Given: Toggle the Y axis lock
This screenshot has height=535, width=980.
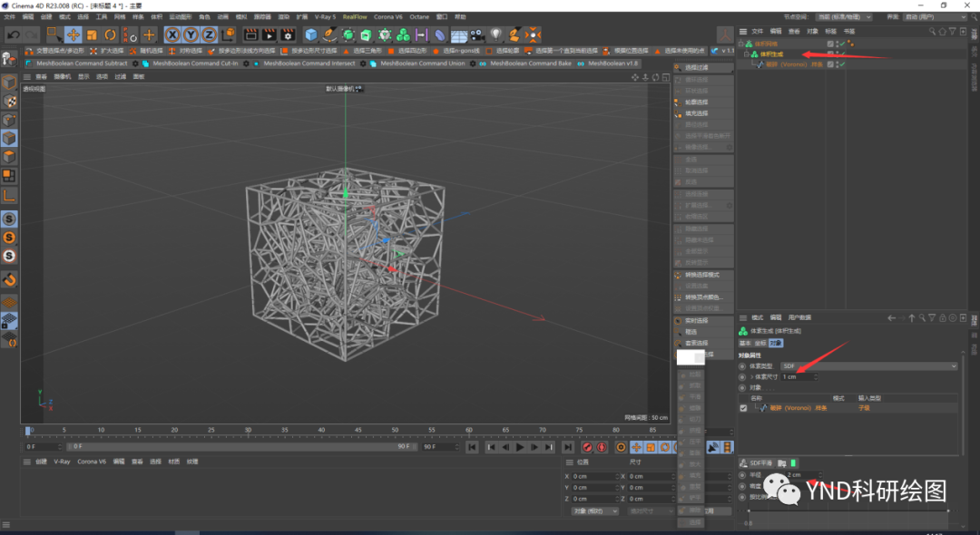Looking at the screenshot, I should (x=191, y=35).
